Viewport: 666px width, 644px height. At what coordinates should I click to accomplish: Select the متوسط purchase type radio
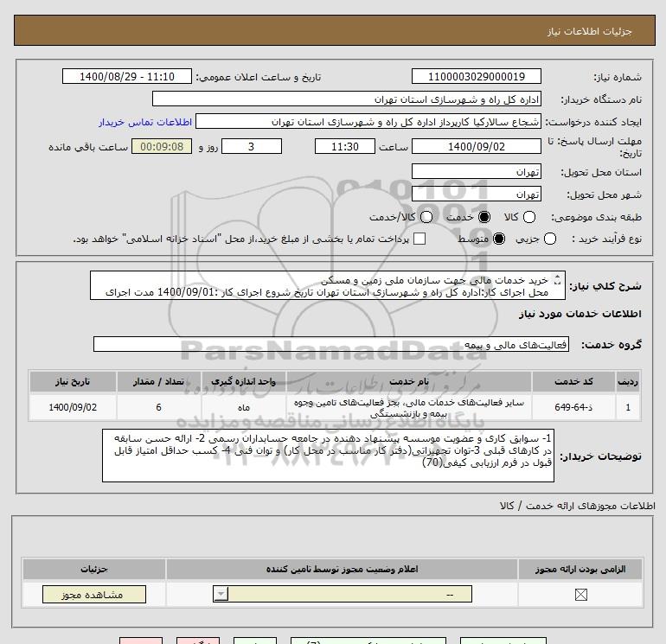(499, 239)
